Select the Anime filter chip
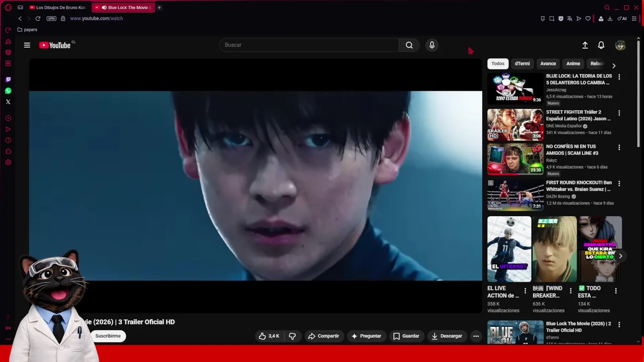The image size is (644, 362). tap(573, 64)
